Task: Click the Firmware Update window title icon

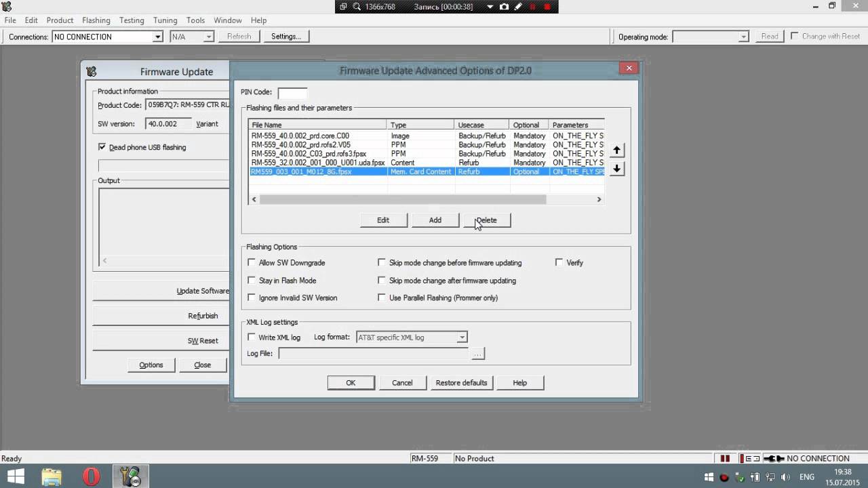Action: (92, 72)
